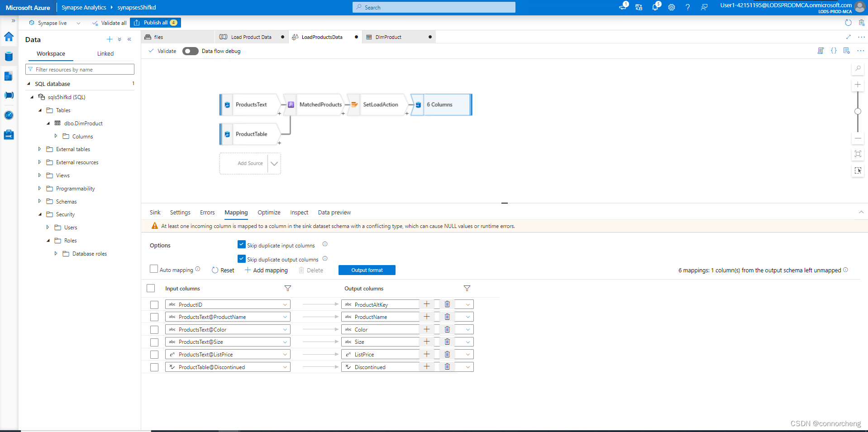Open the Manage hub toolbox icon
Screen dimensions: 868x432
[9, 135]
